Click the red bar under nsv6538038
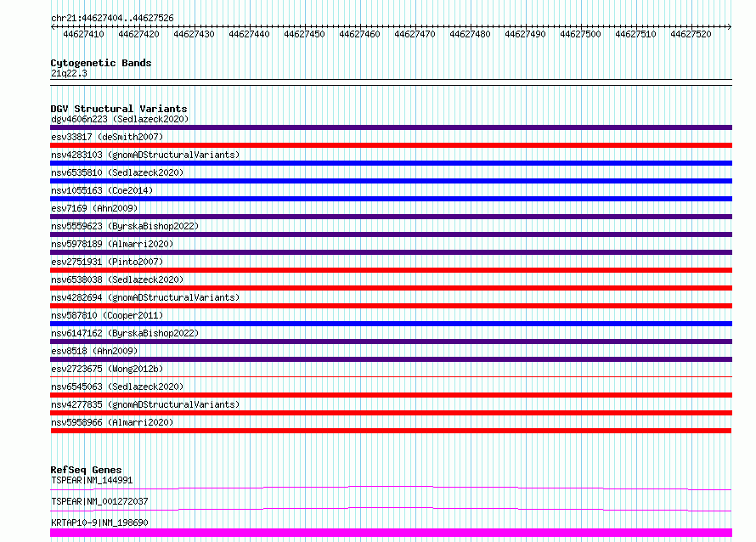Image resolution: width=756 pixels, height=542 pixels. coord(391,288)
